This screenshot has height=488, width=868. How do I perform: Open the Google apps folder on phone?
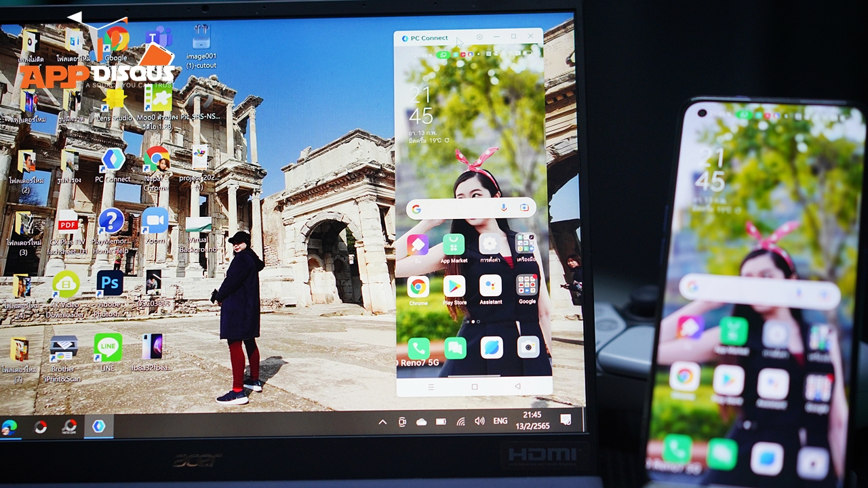pos(526,290)
